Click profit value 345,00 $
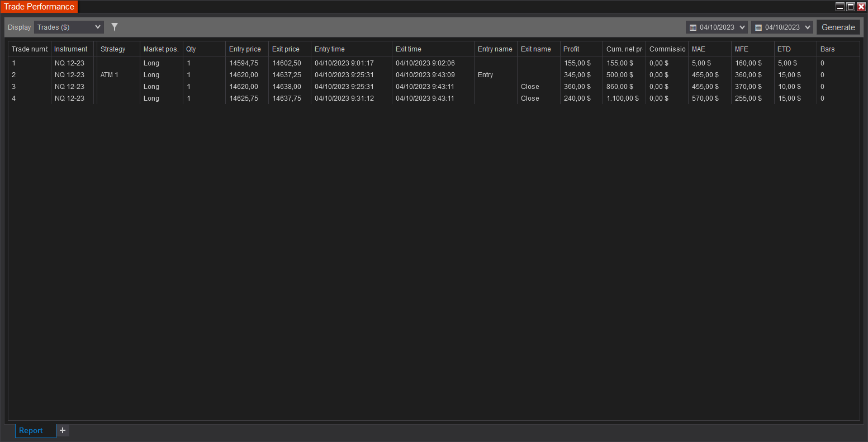The height and width of the screenshot is (442, 868). click(577, 75)
